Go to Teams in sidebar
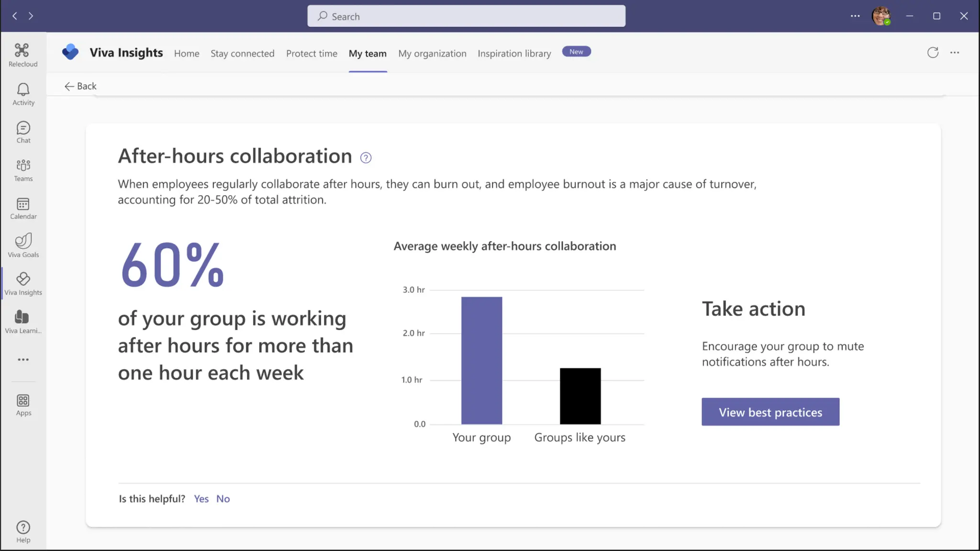The image size is (980, 551). pos(23,170)
